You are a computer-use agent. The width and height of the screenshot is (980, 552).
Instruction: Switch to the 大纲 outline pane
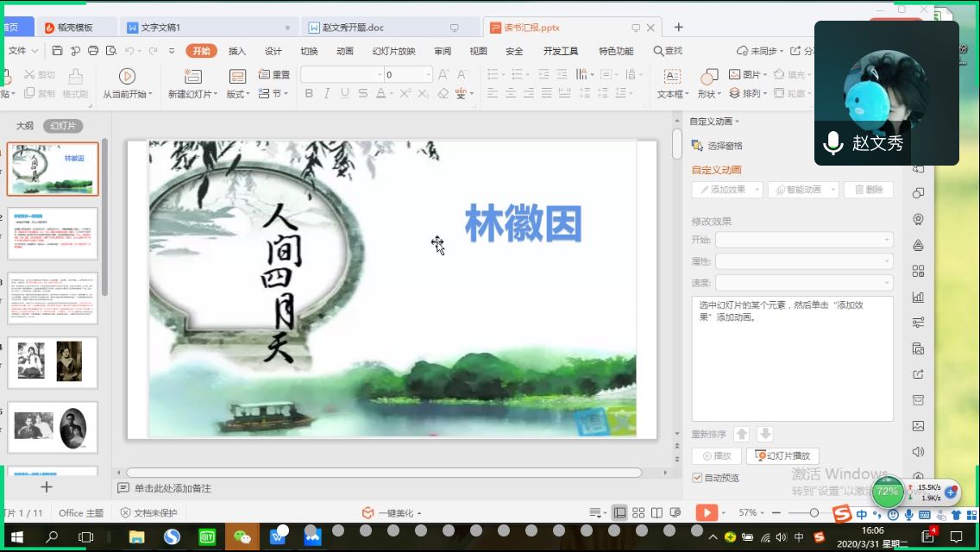24,126
